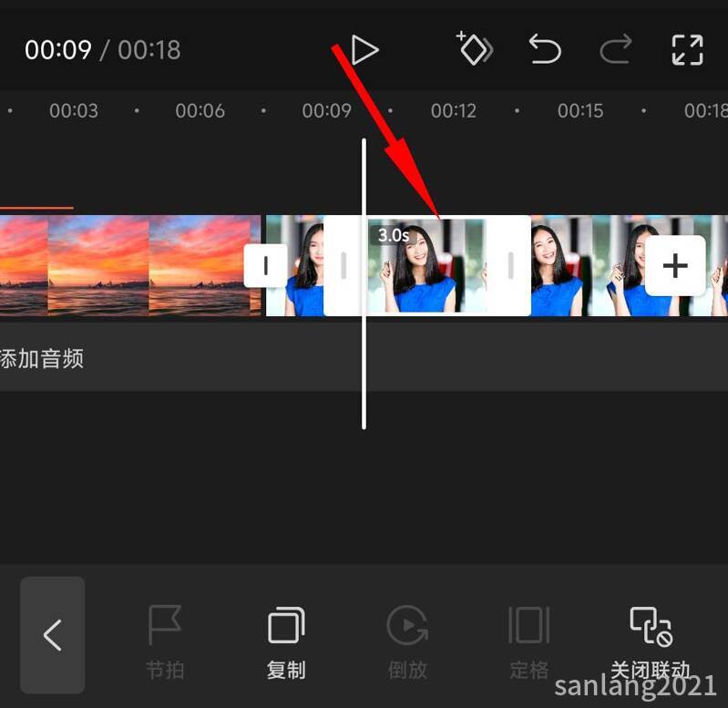Duplicate the clip with 复制
This screenshot has width=728, height=708.
tap(286, 642)
